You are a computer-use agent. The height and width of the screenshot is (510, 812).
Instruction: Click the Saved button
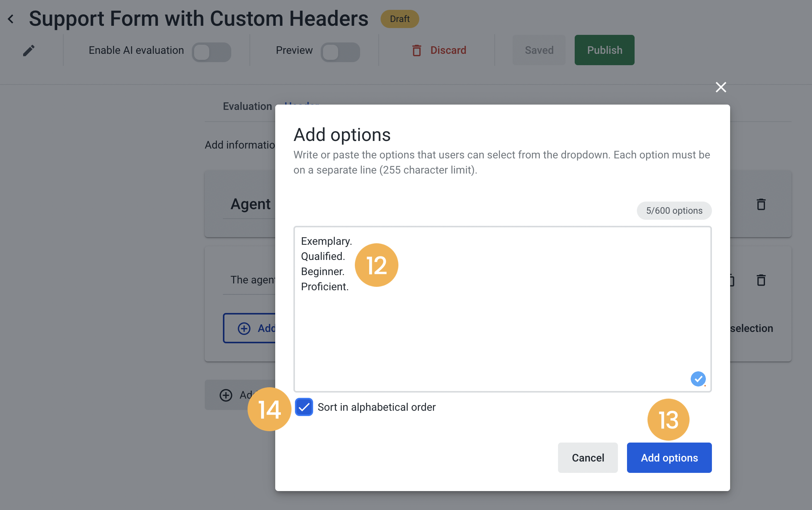(x=539, y=50)
